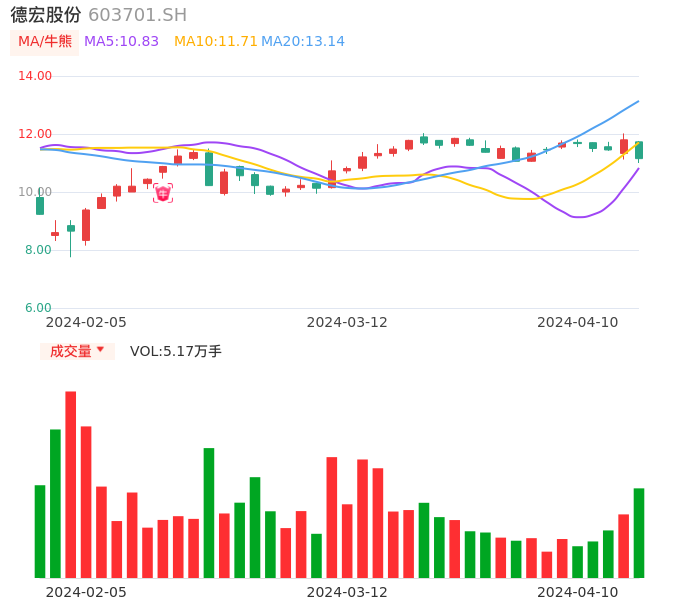686x606 pixels.
Task: Click the 8.00 price axis label
Action: click(39, 250)
